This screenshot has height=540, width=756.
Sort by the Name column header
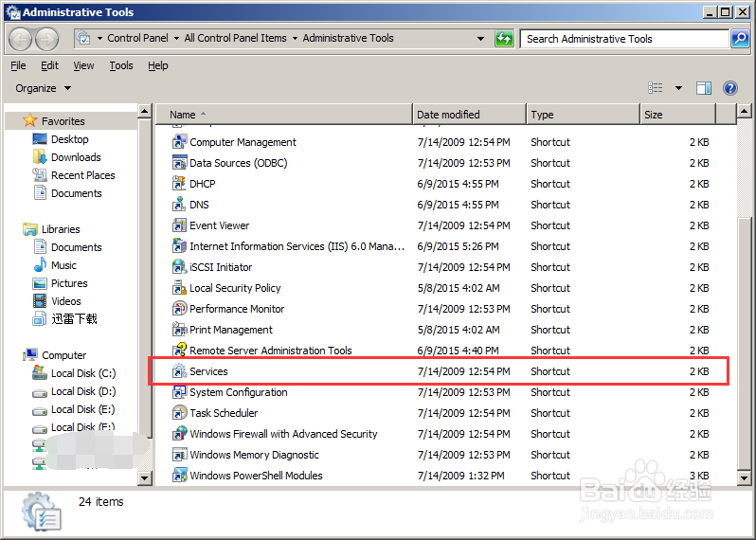click(x=284, y=115)
